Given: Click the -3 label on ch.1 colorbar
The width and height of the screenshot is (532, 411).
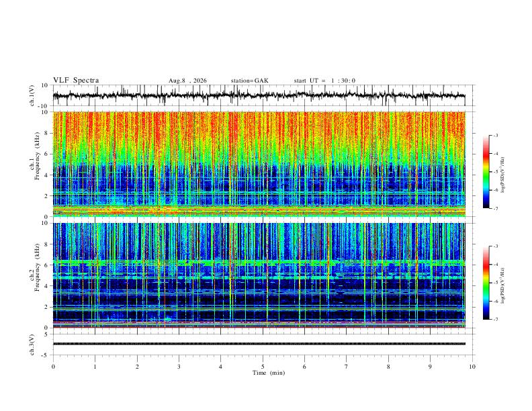Looking at the screenshot, I should pos(495,135).
